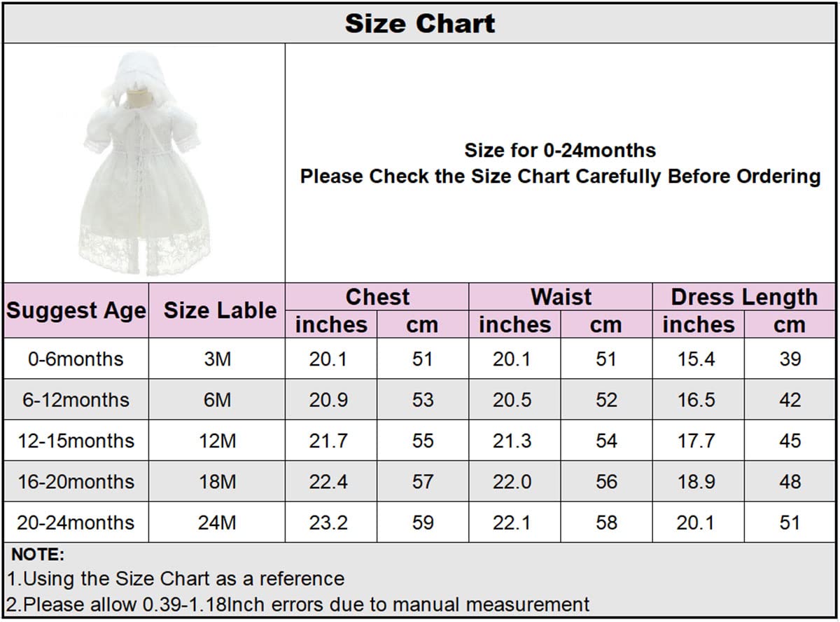Click the inches label under Chest

(332, 324)
